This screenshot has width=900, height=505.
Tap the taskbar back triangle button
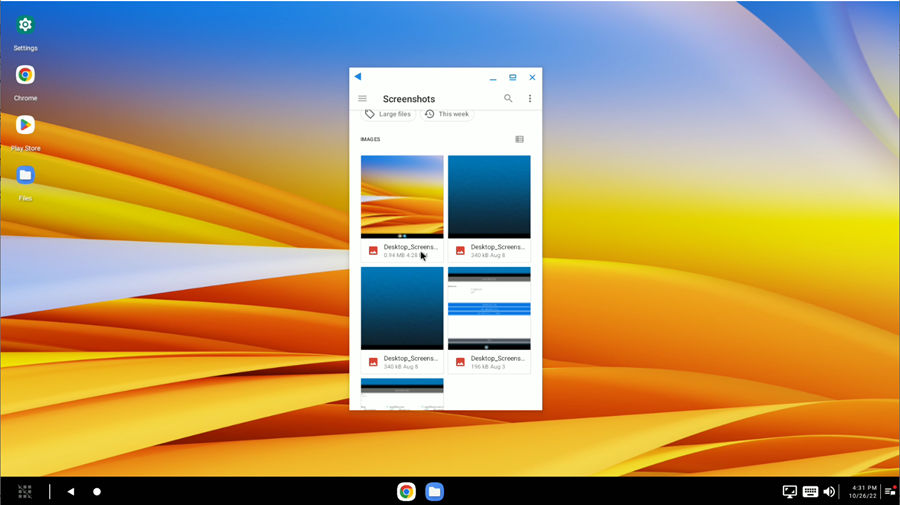click(71, 491)
